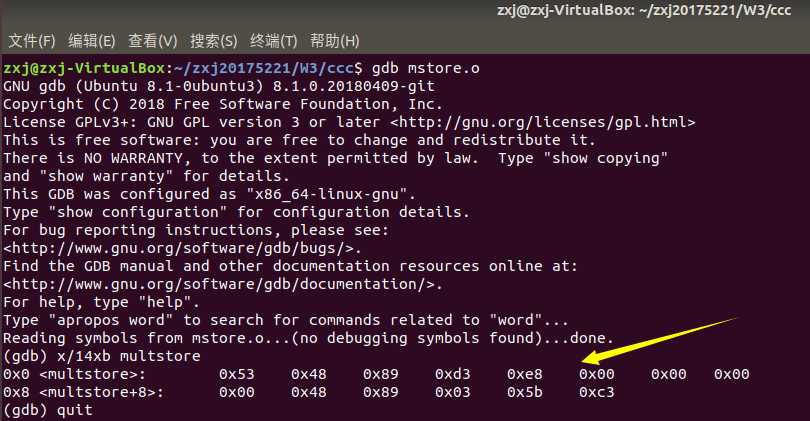
Task: Click the 'show configuration' text
Action: point(137,212)
